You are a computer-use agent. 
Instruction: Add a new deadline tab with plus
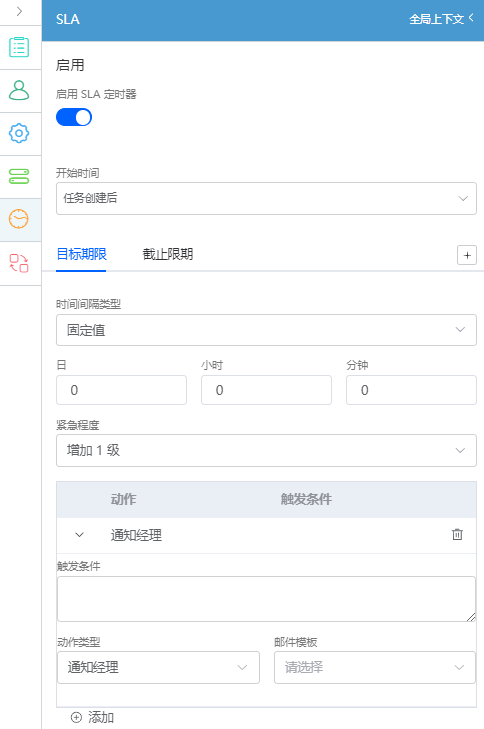[467, 255]
